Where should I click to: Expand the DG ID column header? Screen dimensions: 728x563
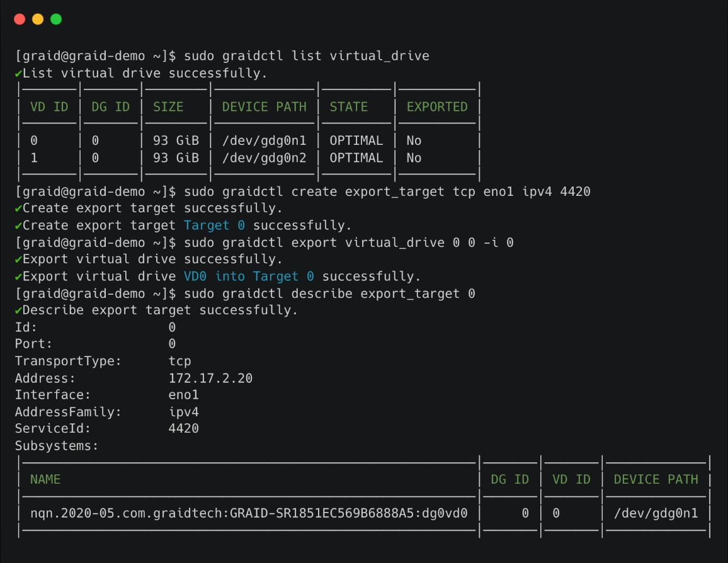[110, 106]
